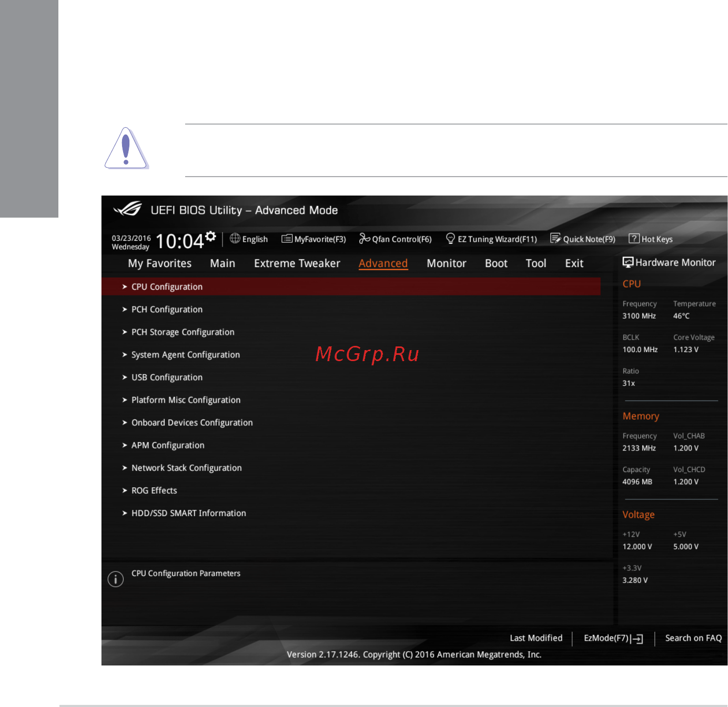The image size is (728, 707).
Task: Click the EZ Tuning Wizard bulb icon
Action: point(450,239)
